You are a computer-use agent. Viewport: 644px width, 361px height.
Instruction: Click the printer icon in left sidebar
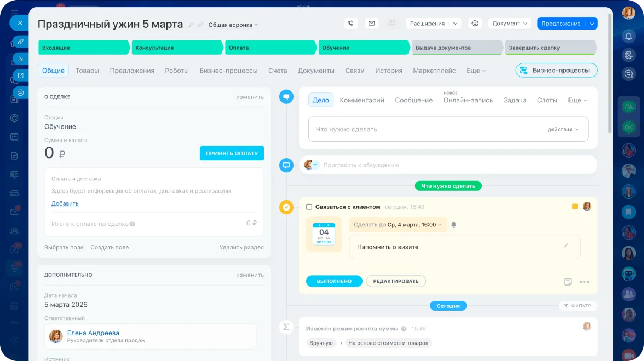20,92
